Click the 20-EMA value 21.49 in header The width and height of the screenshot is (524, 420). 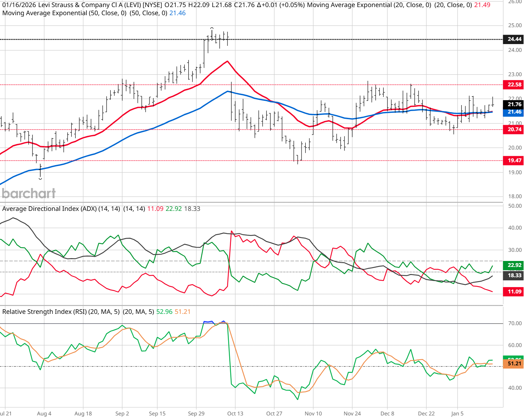pyautogui.click(x=482, y=5)
